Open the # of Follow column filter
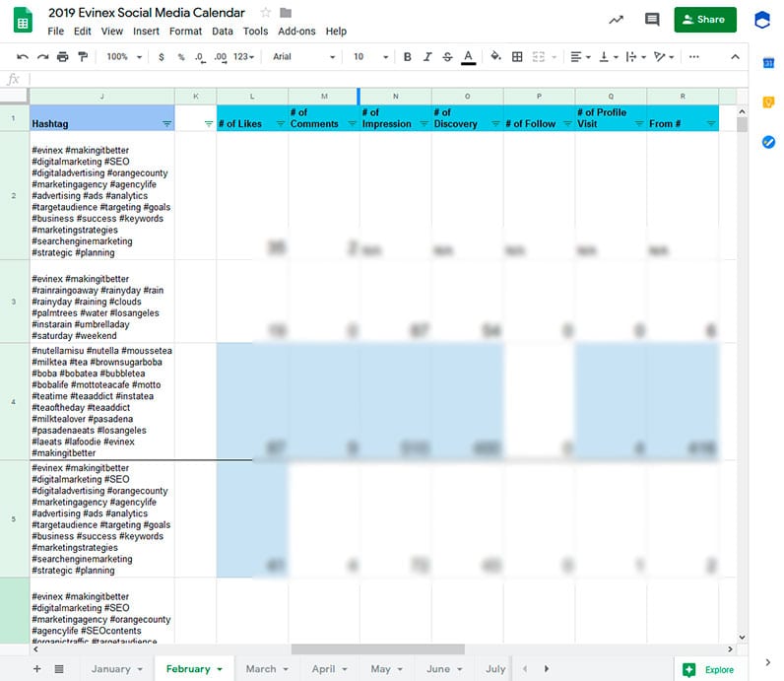The image size is (784, 681). [567, 123]
